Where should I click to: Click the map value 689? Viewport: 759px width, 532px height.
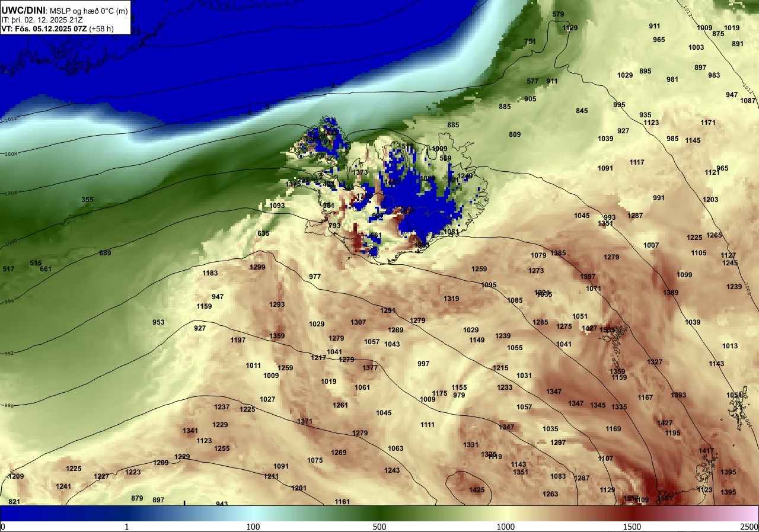click(105, 253)
